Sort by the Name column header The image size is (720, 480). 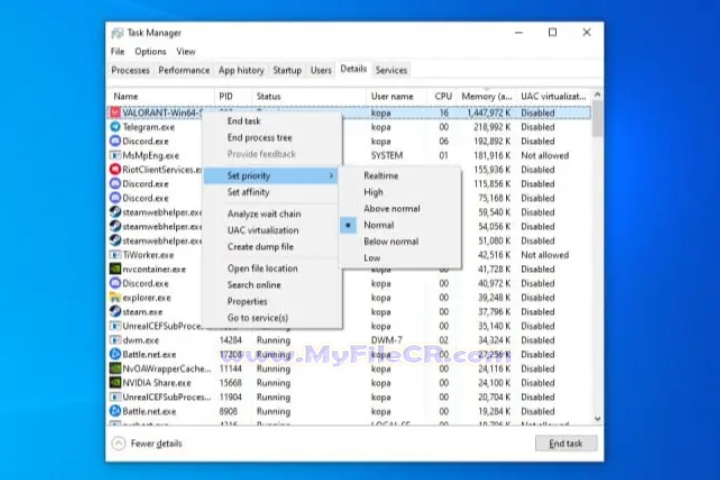(x=161, y=96)
